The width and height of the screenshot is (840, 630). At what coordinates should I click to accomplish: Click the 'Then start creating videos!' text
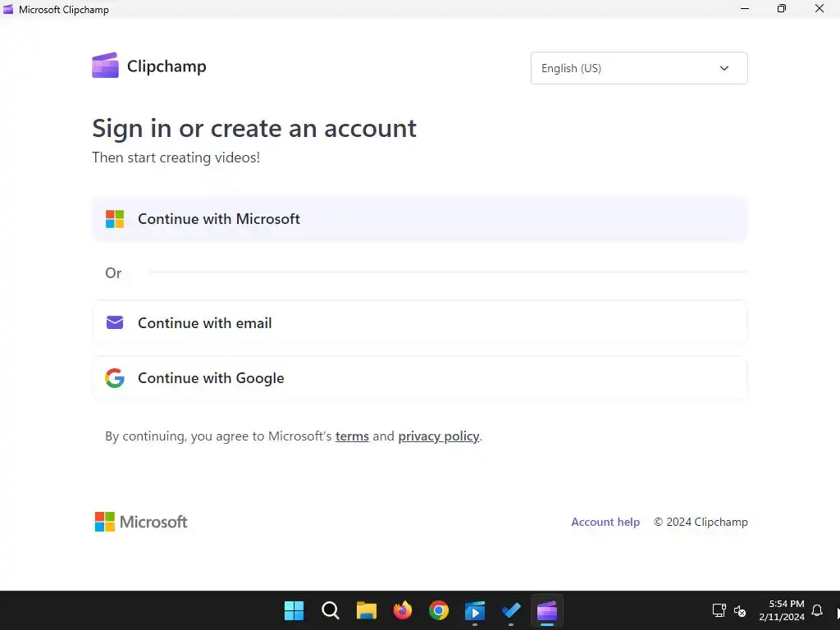[176, 157]
